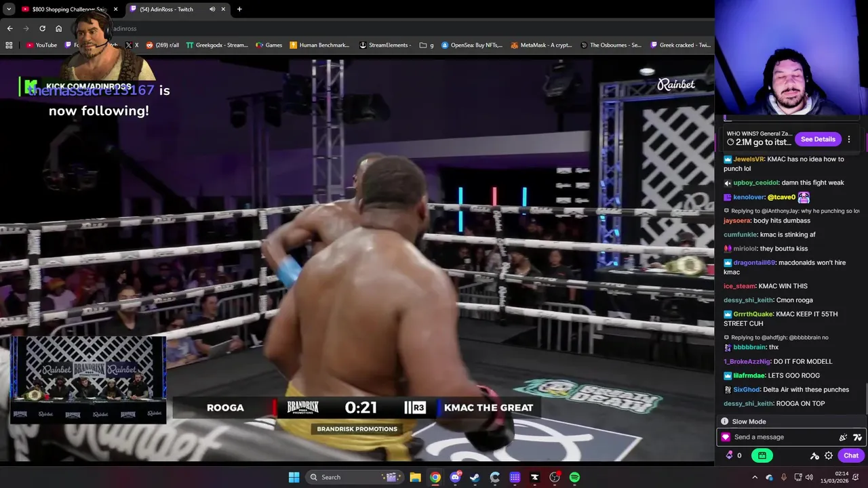The width and height of the screenshot is (868, 488).
Task: Click username GrrrthQuake in chat
Action: (753, 314)
